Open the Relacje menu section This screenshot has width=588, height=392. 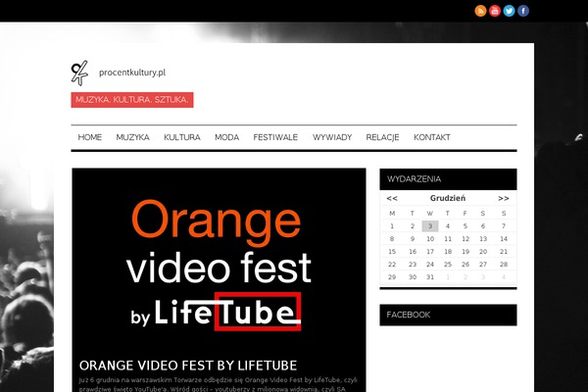tap(382, 137)
